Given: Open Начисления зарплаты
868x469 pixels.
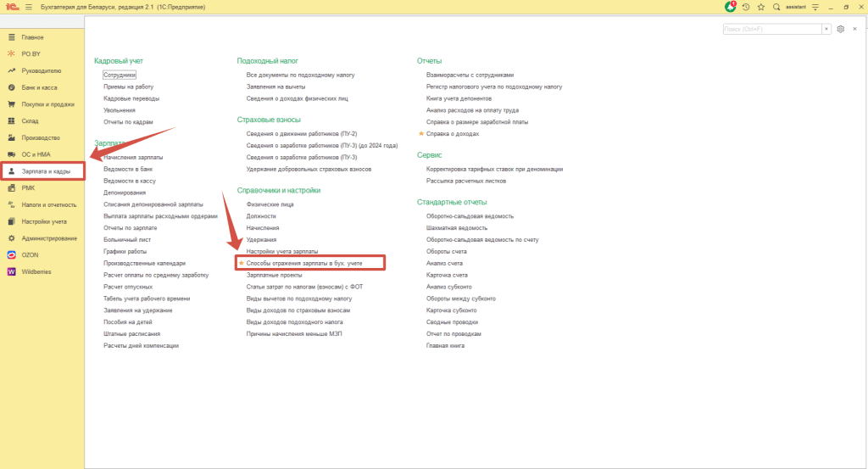Looking at the screenshot, I should (133, 157).
